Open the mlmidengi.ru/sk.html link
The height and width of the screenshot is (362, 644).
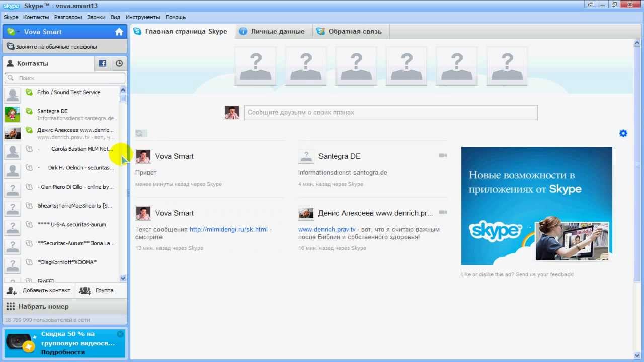pyautogui.click(x=228, y=229)
